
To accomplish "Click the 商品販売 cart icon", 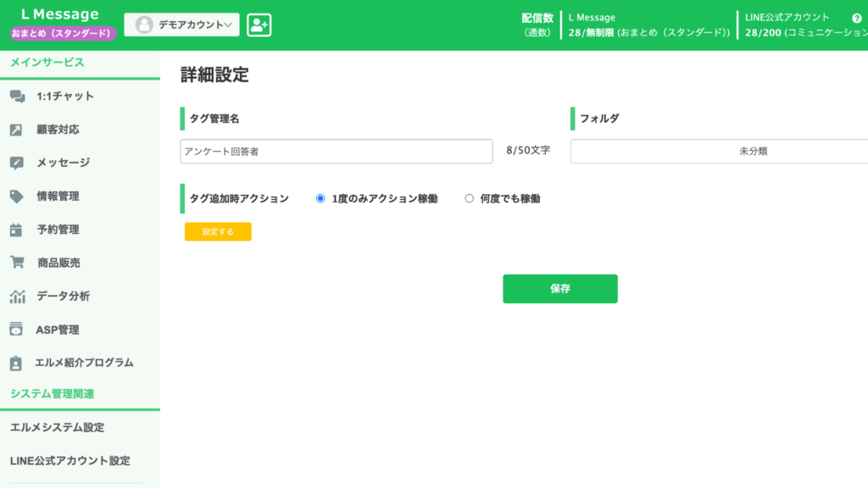I will [17, 263].
